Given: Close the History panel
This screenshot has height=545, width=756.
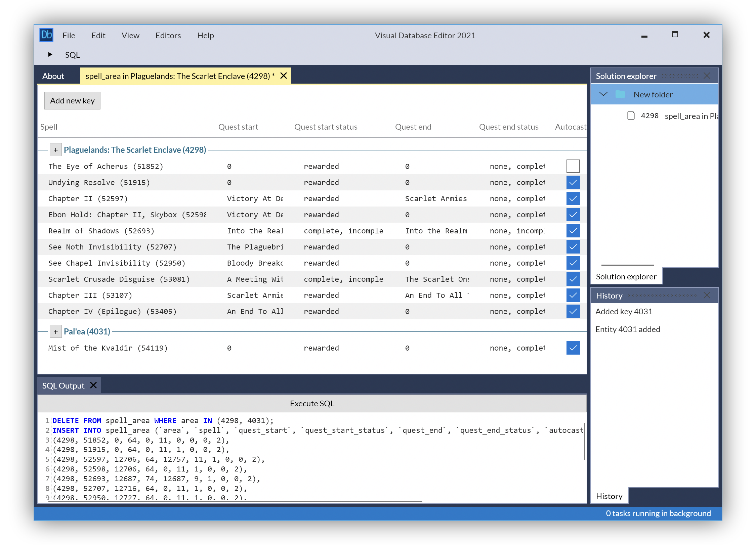Looking at the screenshot, I should (707, 296).
